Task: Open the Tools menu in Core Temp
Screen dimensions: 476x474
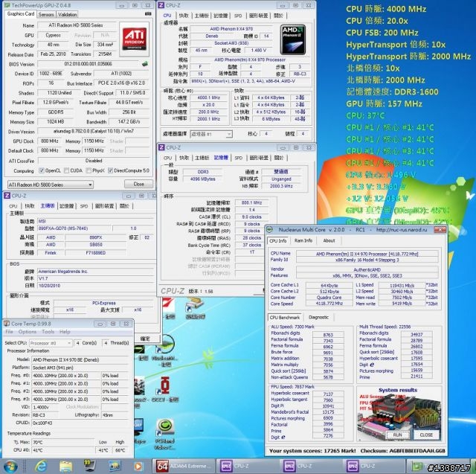Action: (x=48, y=332)
